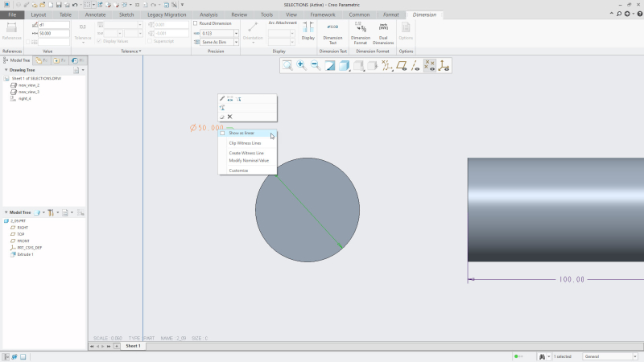Expand the Tolerance group arrow
The width and height of the screenshot is (644, 362).
(x=140, y=51)
